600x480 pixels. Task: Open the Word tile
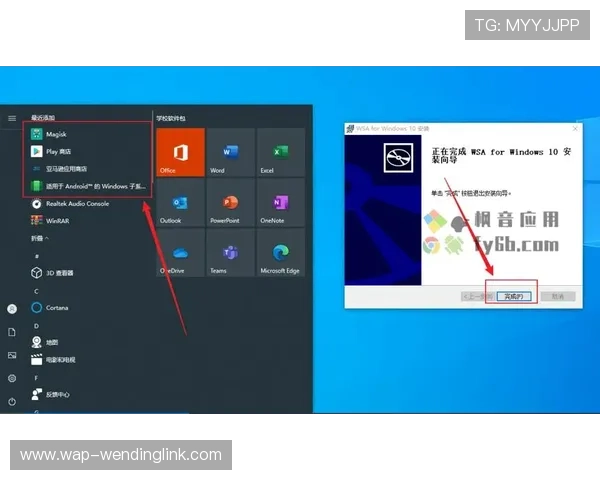tap(231, 152)
